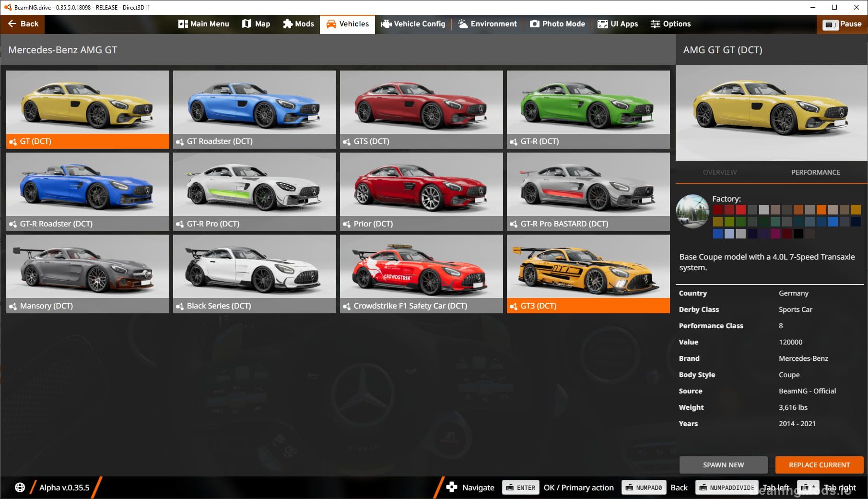
Task: Click the Body Style value 'Coupe'
Action: (789, 375)
